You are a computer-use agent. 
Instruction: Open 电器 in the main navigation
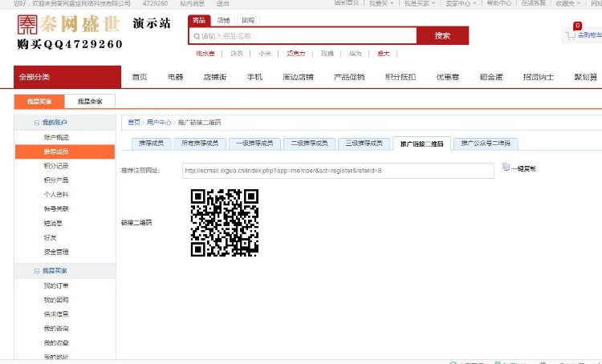click(176, 77)
